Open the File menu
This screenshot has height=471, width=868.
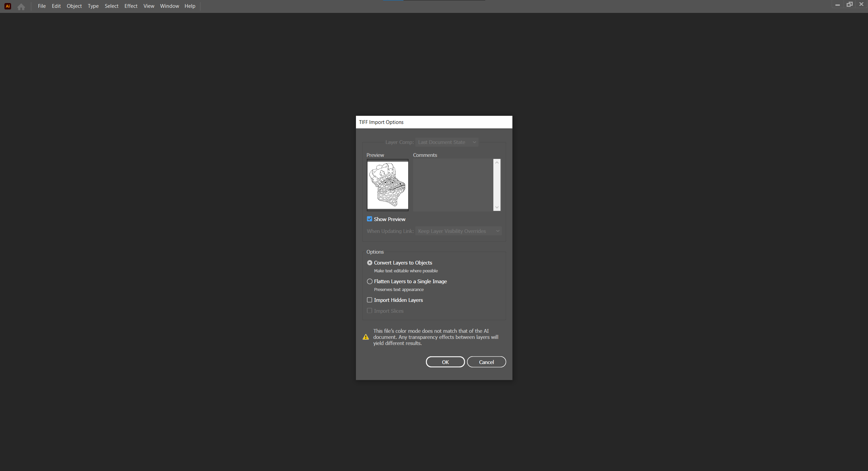coord(42,6)
